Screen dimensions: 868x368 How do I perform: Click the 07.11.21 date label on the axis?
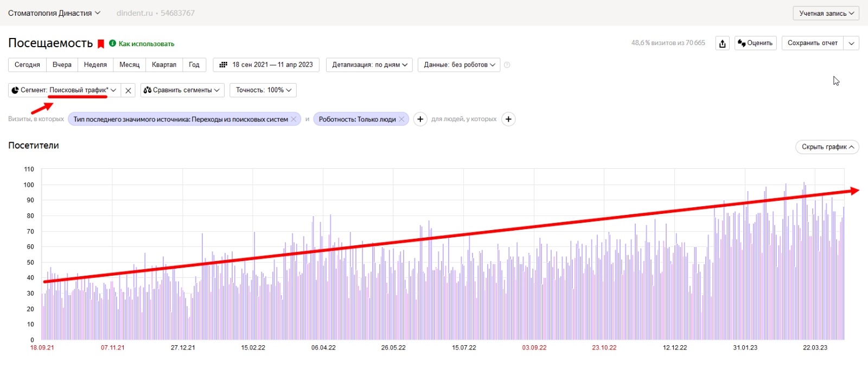pyautogui.click(x=113, y=348)
